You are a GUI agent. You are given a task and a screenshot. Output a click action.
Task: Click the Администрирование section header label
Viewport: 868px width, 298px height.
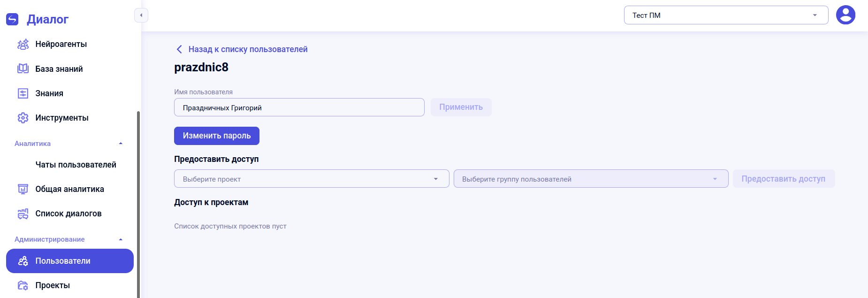(x=50, y=239)
